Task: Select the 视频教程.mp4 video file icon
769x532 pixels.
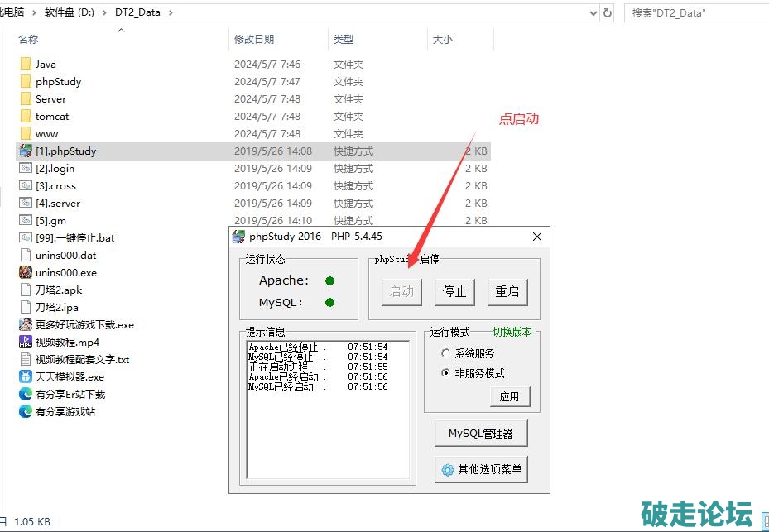Action: point(26,343)
